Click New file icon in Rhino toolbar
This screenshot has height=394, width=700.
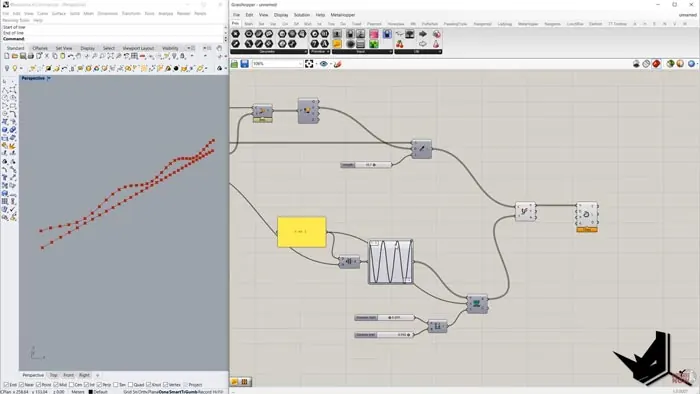[x=7, y=56]
